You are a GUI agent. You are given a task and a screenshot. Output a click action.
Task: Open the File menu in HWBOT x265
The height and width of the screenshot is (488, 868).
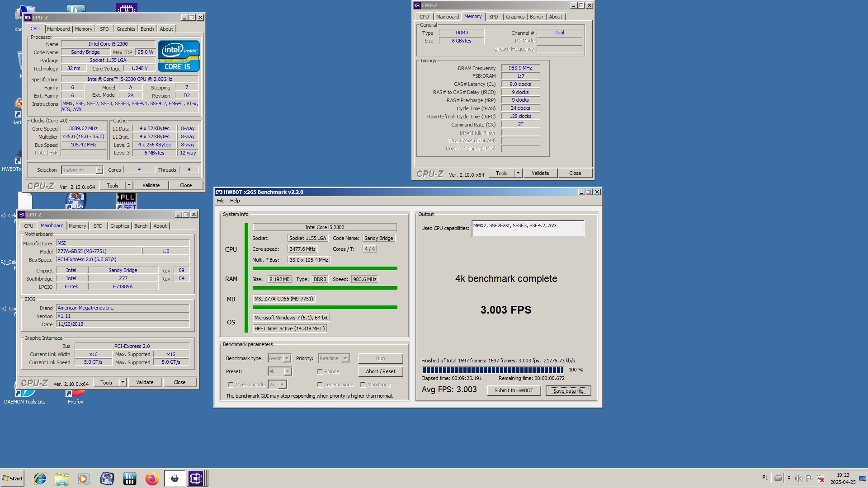point(221,201)
